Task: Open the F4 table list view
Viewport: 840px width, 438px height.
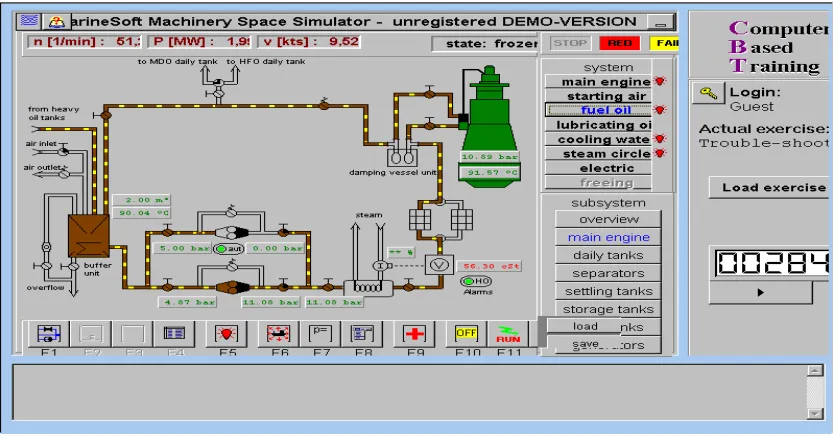Action: coord(174,334)
